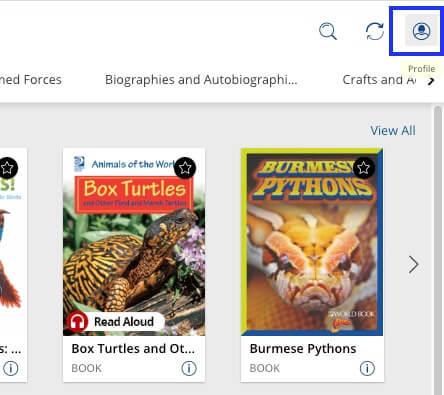Advance book carousel with right chevron
Viewport: 444px width, 395px height.
click(413, 265)
